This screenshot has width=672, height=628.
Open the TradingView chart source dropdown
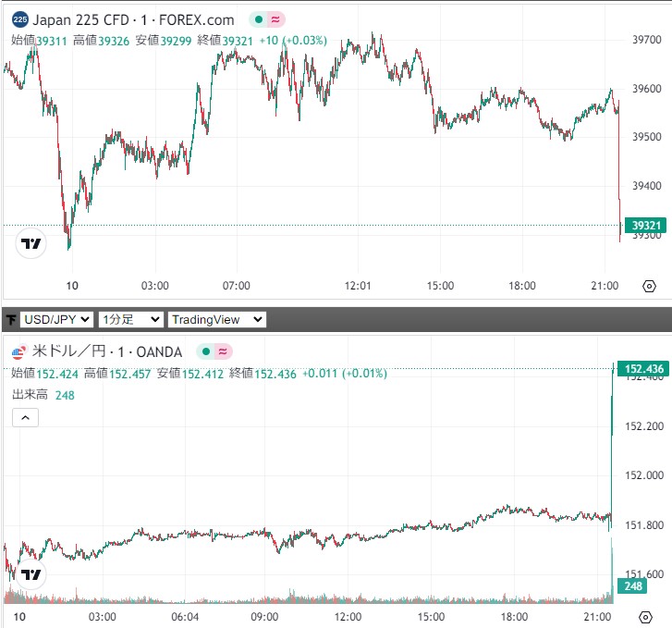pyautogui.click(x=217, y=320)
